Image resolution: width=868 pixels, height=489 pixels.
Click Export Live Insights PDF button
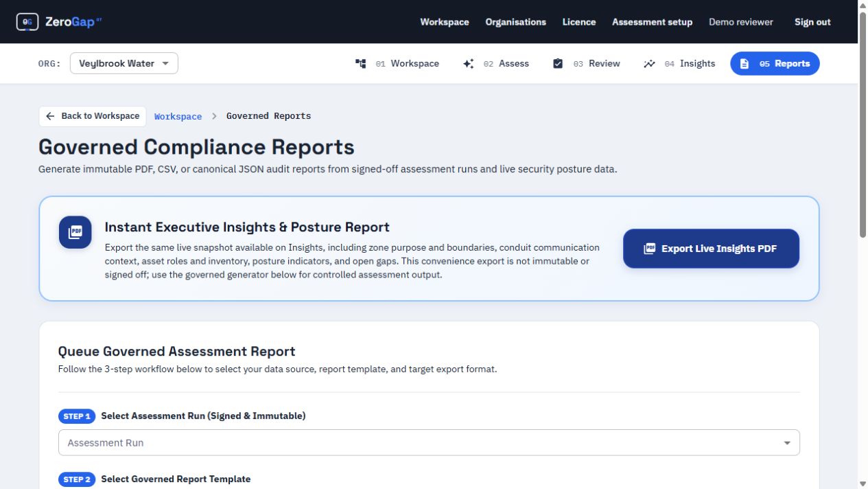tap(711, 249)
